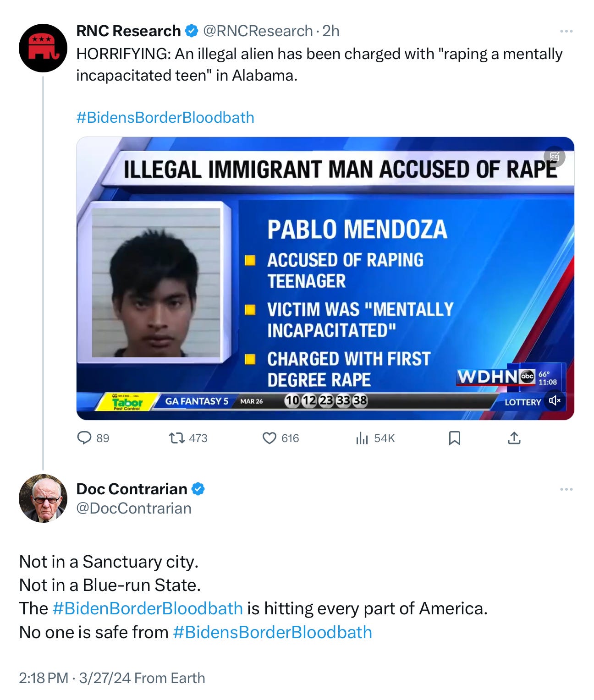The width and height of the screenshot is (594, 700).
Task: Toggle closed captions on the video
Action: pos(555,157)
